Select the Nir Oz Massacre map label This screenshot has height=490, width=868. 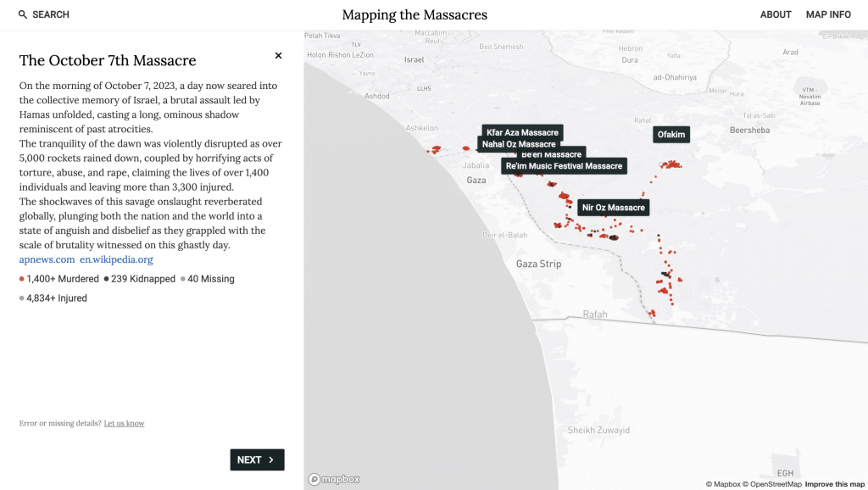(614, 208)
